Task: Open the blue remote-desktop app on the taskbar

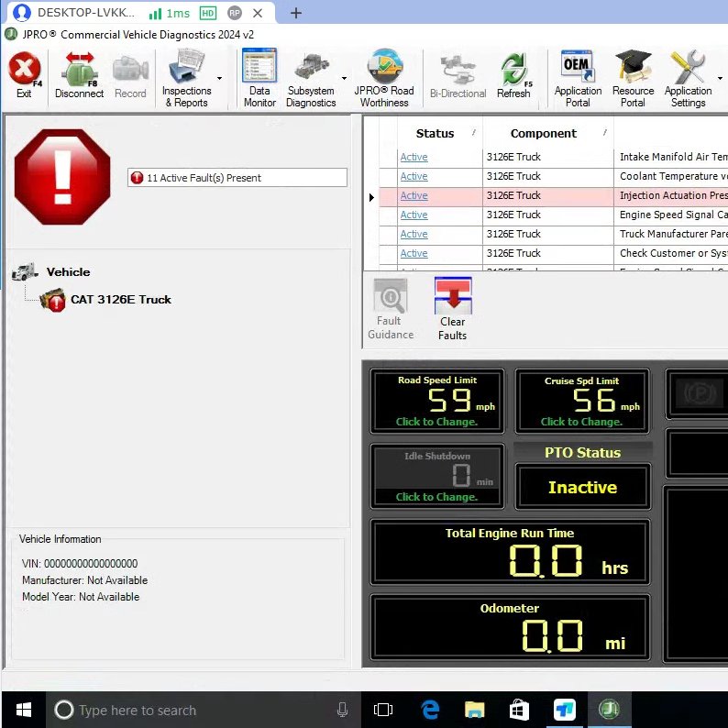Action: pos(565,710)
